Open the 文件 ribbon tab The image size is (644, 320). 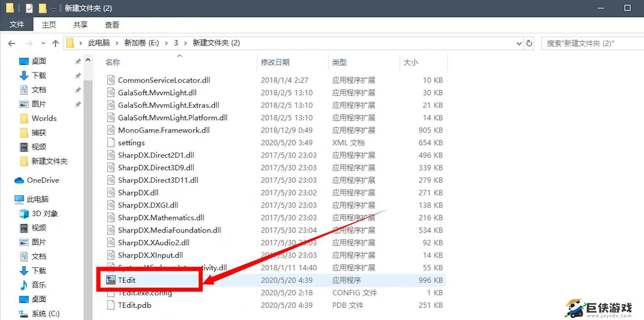click(x=17, y=25)
